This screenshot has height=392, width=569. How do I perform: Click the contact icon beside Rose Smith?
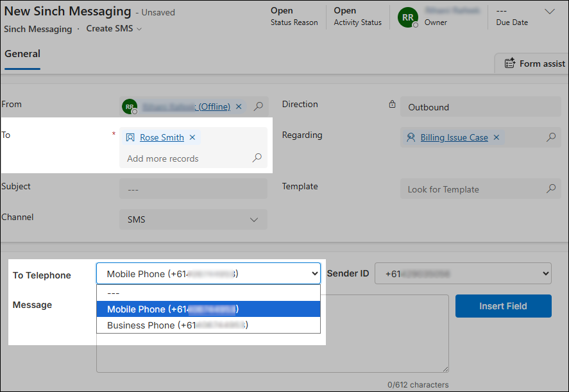point(130,137)
